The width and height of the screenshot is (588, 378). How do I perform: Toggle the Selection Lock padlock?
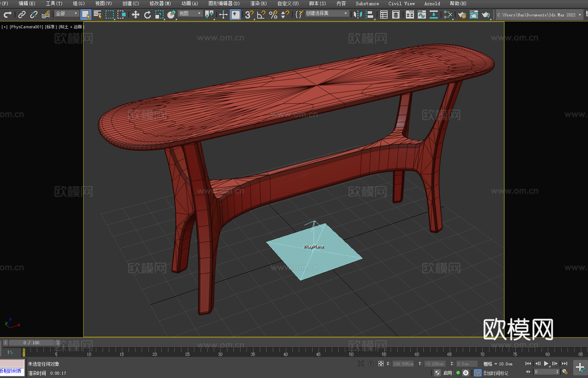coord(371,364)
